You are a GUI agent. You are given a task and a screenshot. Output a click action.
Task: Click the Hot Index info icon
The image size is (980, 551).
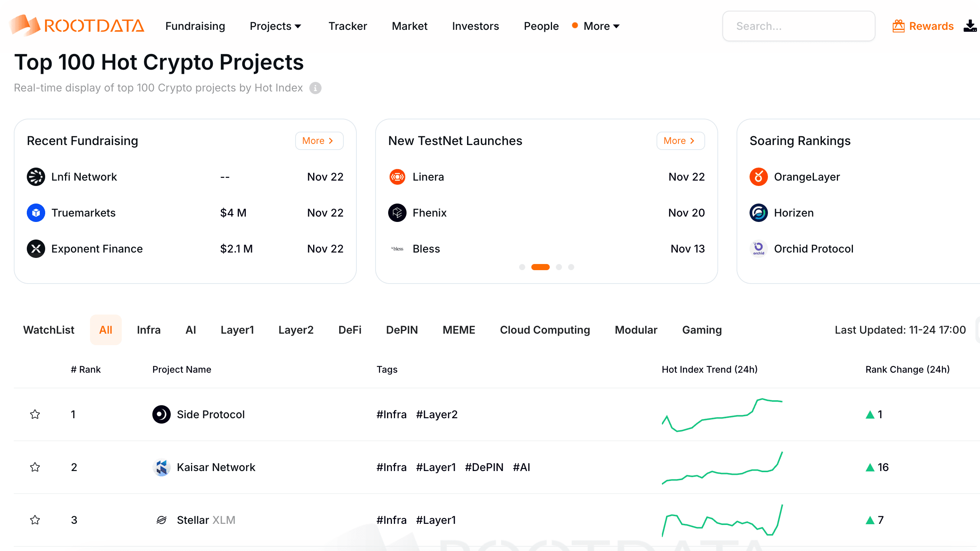coord(315,88)
